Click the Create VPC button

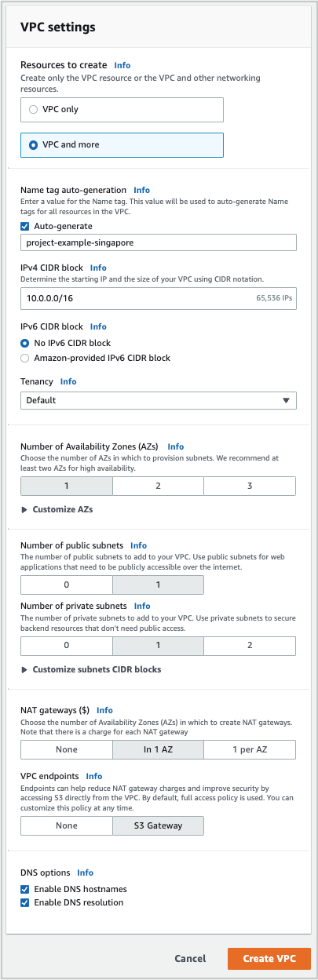269,959
